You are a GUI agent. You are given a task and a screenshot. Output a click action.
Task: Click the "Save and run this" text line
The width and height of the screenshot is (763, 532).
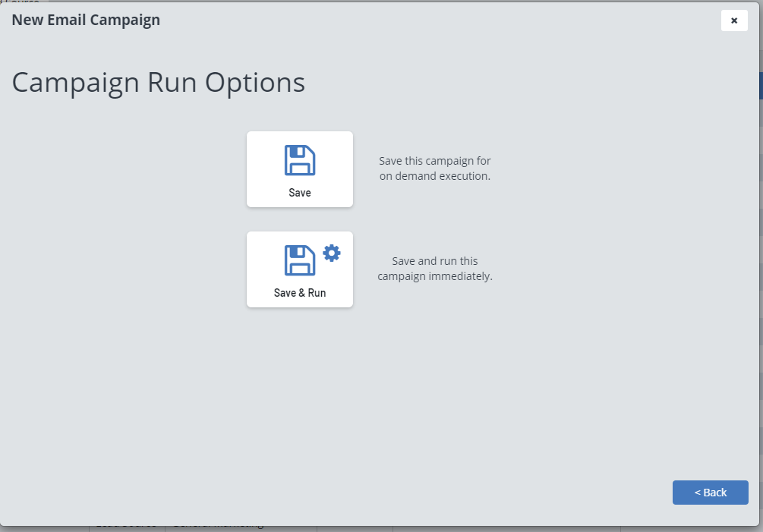435,261
